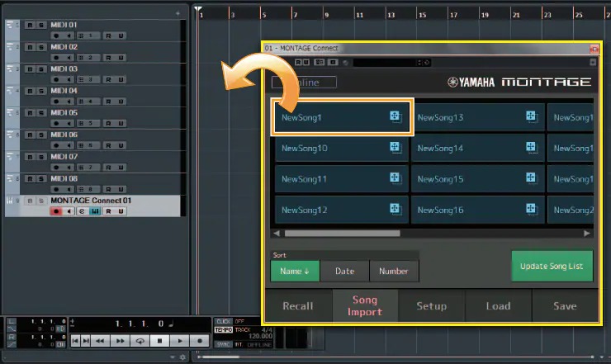Click the import icon on NewSong14
This screenshot has height=364, width=611.
(532, 147)
